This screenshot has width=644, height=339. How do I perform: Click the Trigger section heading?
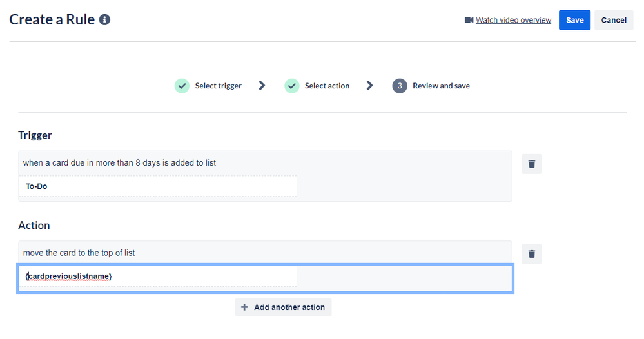pos(35,135)
